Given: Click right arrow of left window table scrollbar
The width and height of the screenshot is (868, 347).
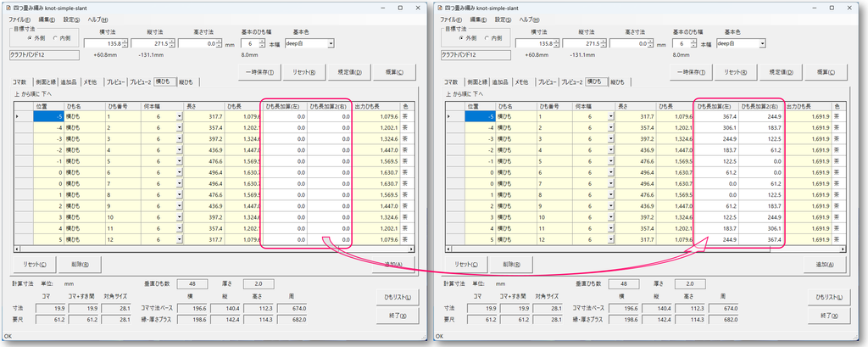Looking at the screenshot, I should pyautogui.click(x=411, y=249).
